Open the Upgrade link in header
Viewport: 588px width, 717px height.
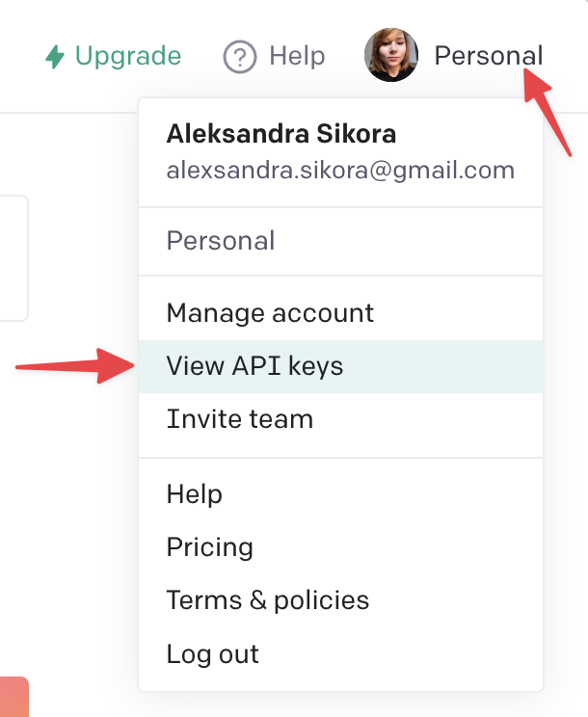pos(127,56)
